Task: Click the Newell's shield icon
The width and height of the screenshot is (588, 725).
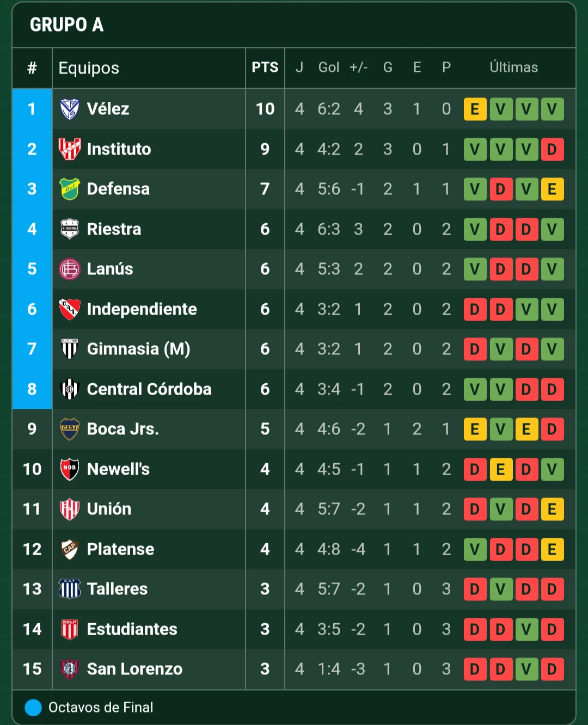Action: pos(70,469)
